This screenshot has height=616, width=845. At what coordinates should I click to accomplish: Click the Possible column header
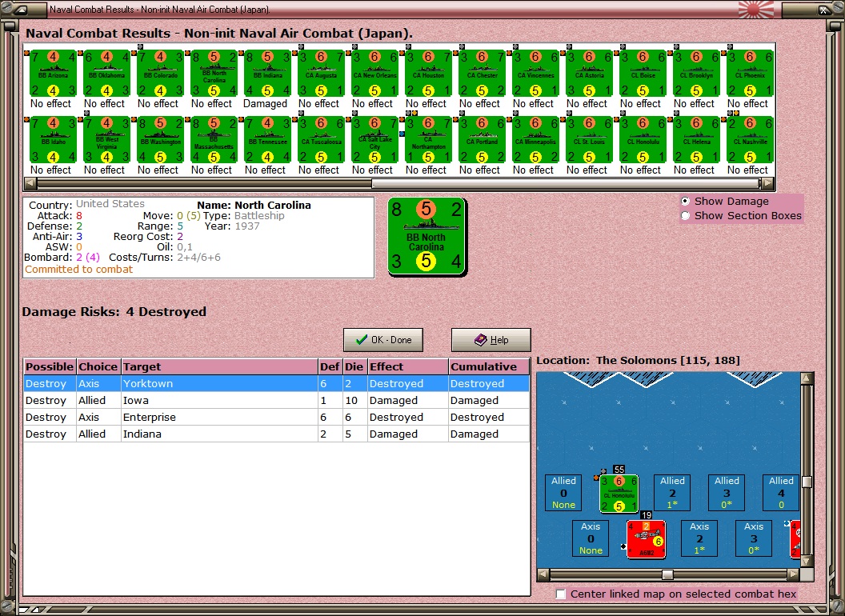[x=50, y=366]
